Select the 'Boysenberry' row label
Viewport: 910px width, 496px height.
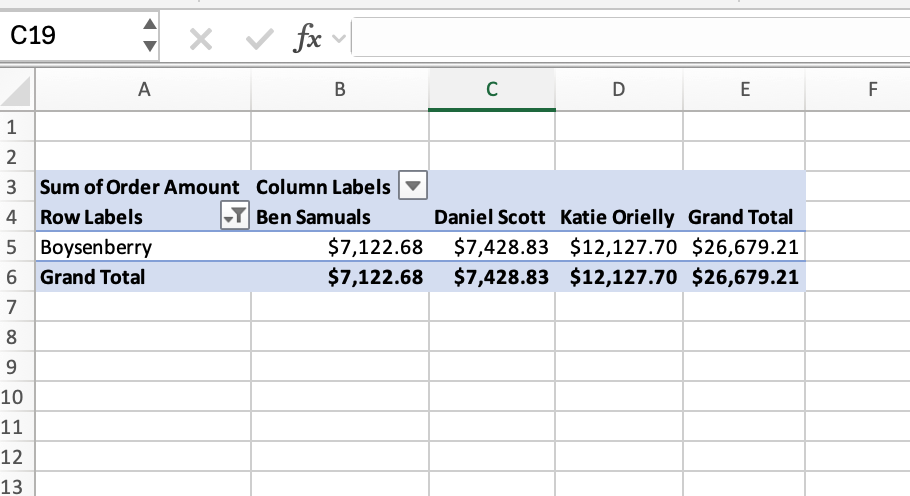pos(143,247)
